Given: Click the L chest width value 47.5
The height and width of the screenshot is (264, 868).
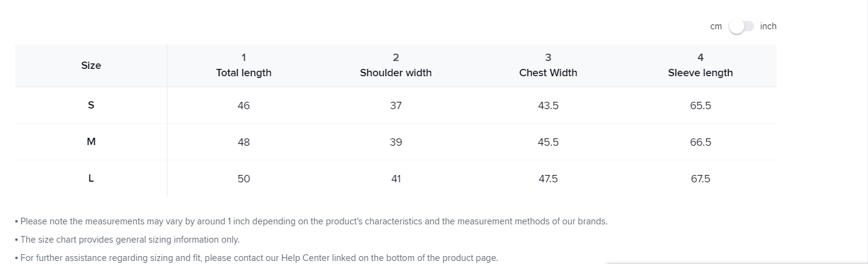Looking at the screenshot, I should [548, 179].
